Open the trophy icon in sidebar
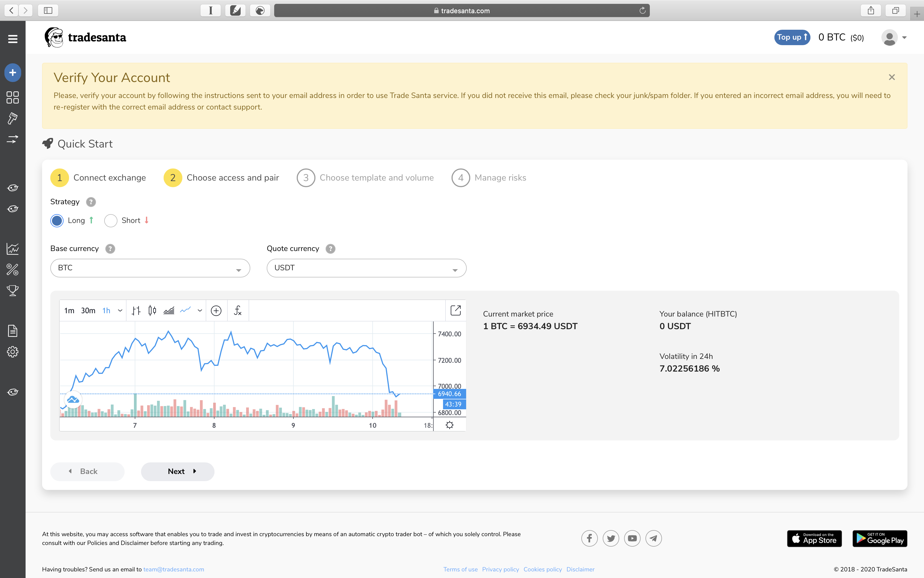924x578 pixels. pyautogui.click(x=13, y=291)
